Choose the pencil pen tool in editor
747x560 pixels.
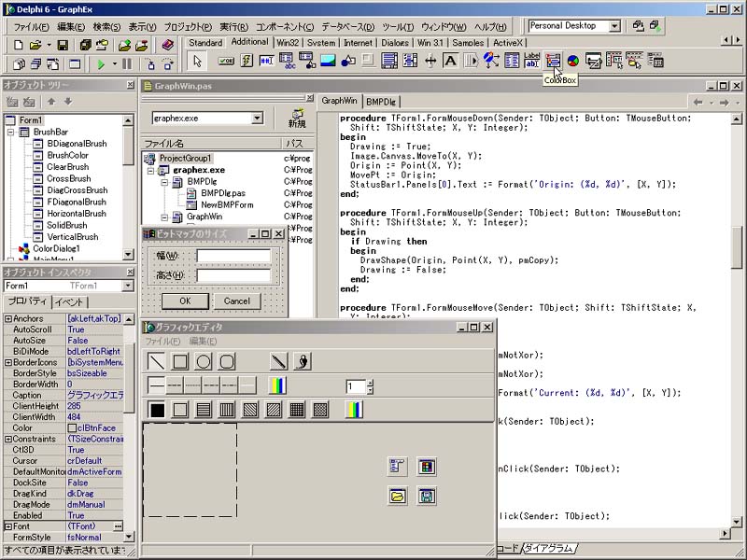(278, 361)
